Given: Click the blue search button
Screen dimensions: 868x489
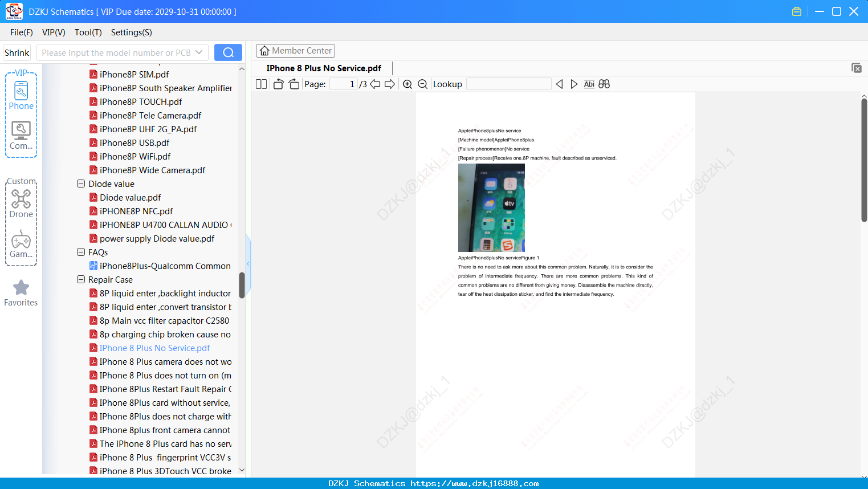Looking at the screenshot, I should coord(228,52).
